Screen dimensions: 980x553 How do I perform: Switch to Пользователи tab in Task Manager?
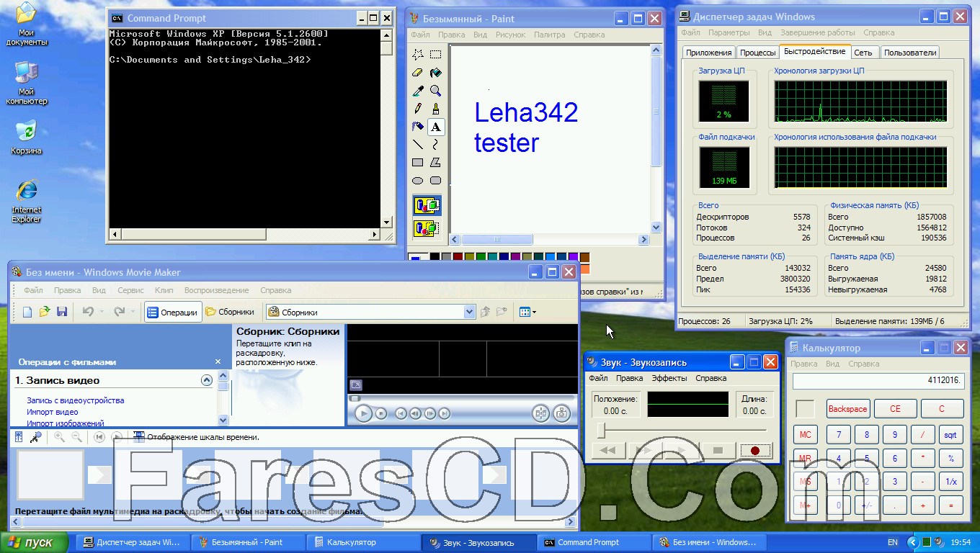coord(909,53)
